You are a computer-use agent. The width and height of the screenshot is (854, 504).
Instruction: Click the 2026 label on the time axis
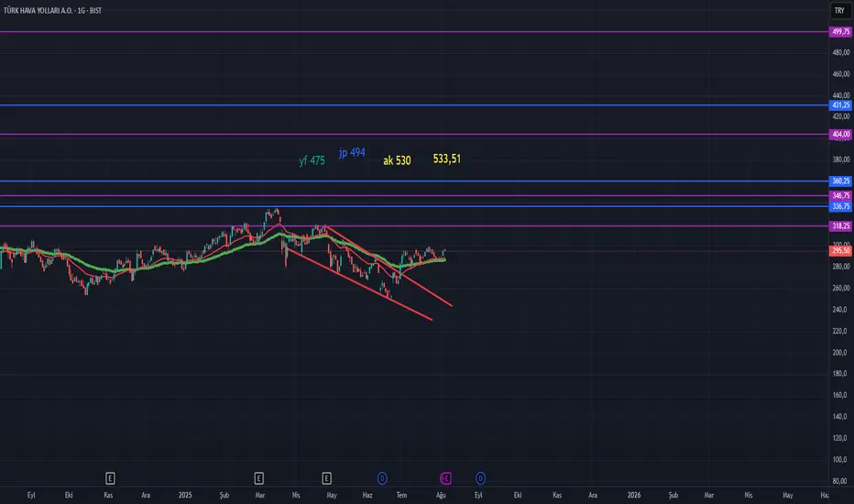[633, 495]
